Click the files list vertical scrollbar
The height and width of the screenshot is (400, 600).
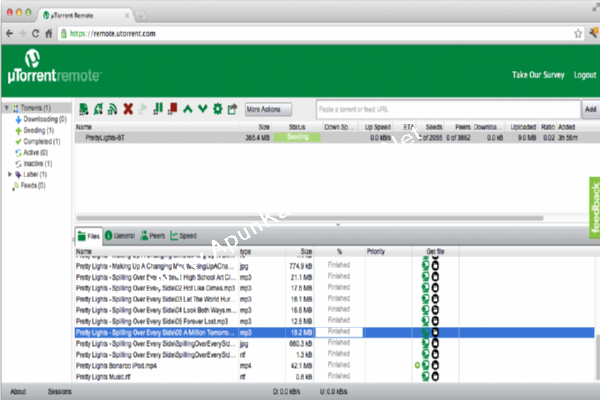(597, 358)
